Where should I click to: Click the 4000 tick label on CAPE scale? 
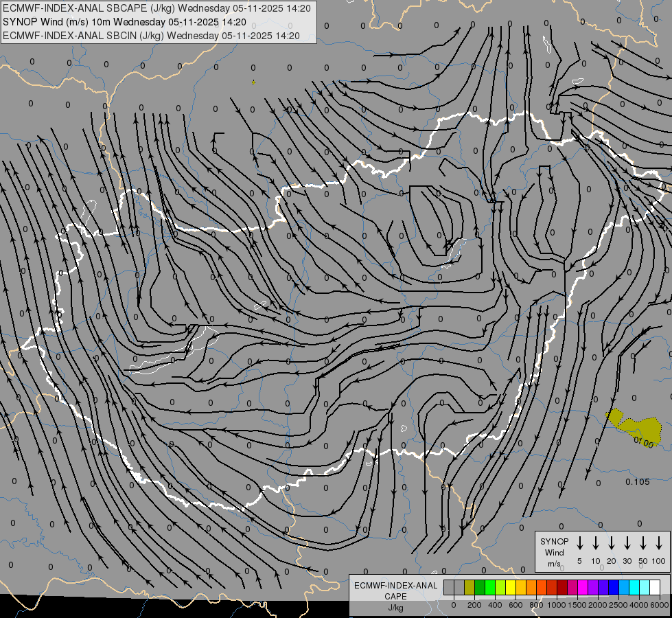(x=638, y=605)
